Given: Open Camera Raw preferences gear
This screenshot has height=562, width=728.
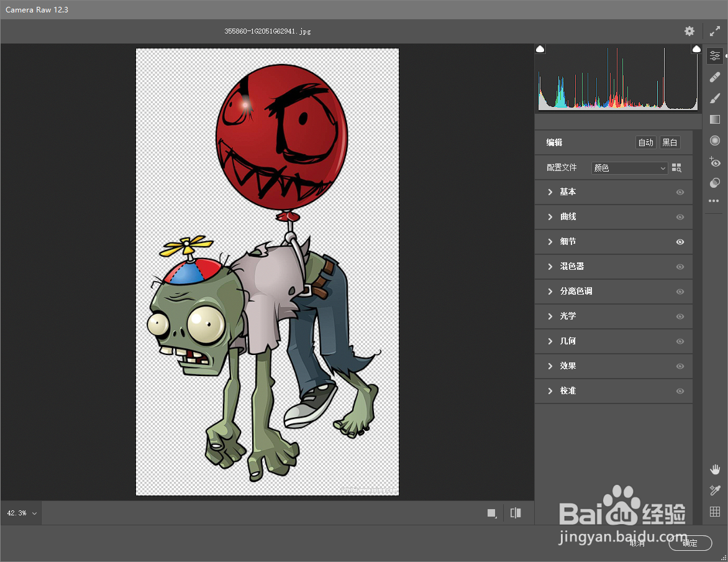Looking at the screenshot, I should pyautogui.click(x=689, y=31).
